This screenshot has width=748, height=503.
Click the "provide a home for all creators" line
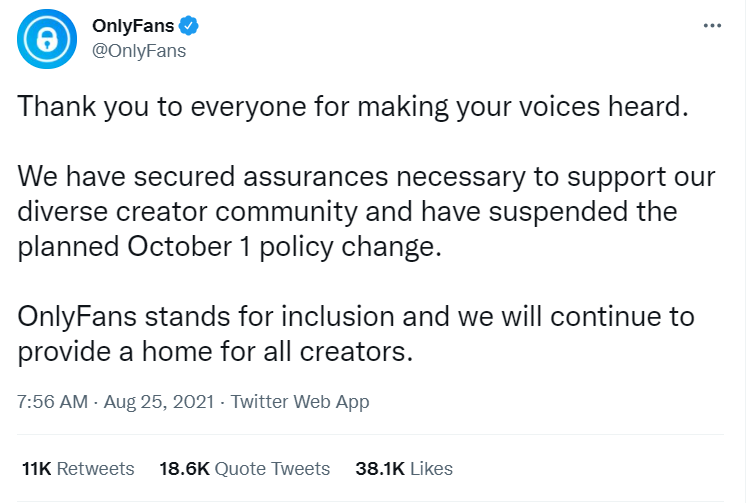[x=214, y=353]
